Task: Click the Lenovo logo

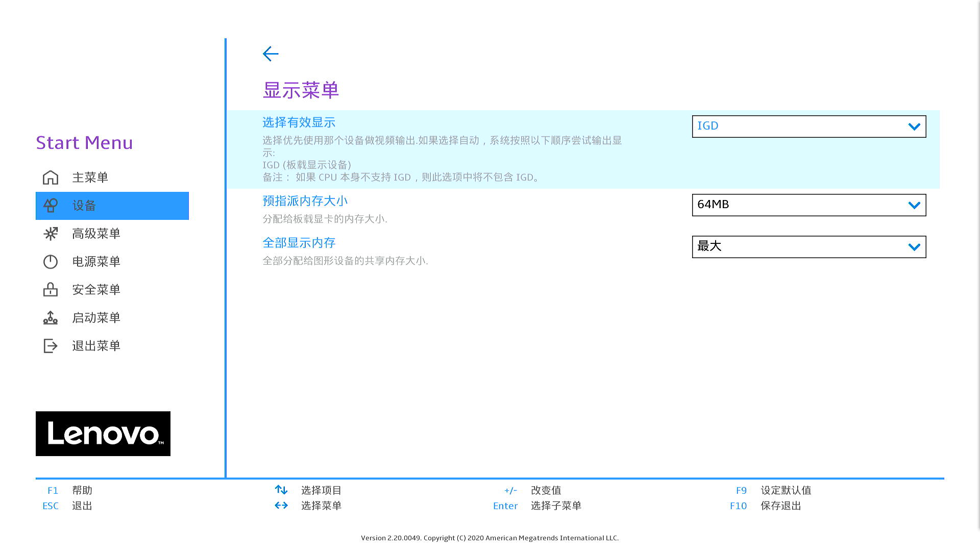Action: click(x=103, y=434)
